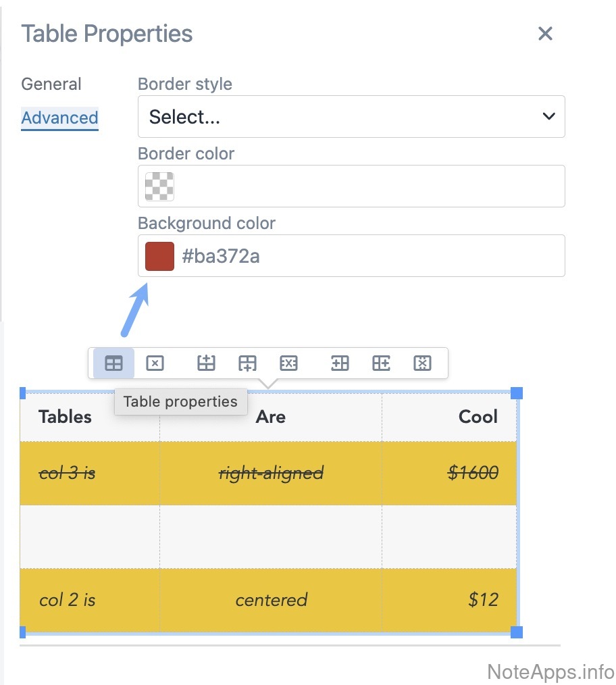Viewport: 616px width, 685px height.
Task: Click the #ba372a background color field
Action: (x=368, y=256)
